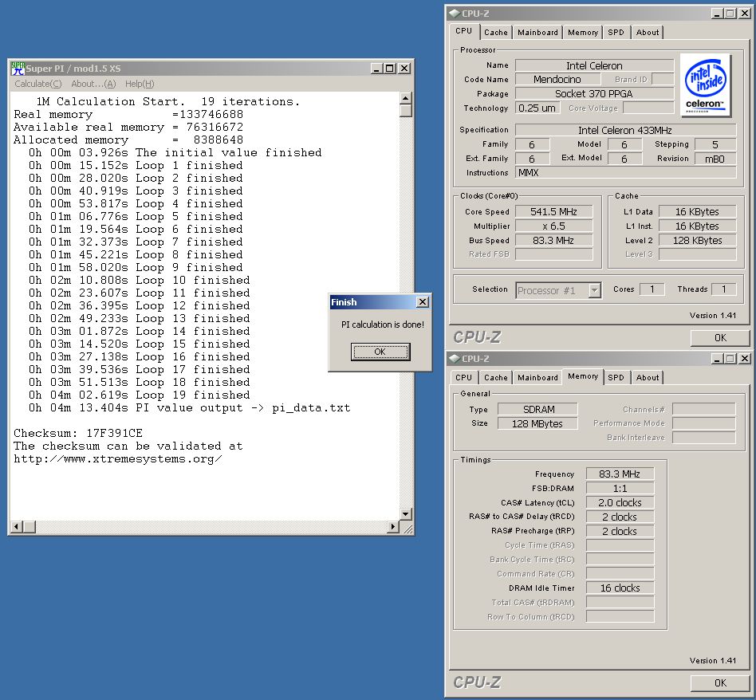756x700 pixels.
Task: Open Cache tab in lower CPU-Z window
Action: click(496, 377)
